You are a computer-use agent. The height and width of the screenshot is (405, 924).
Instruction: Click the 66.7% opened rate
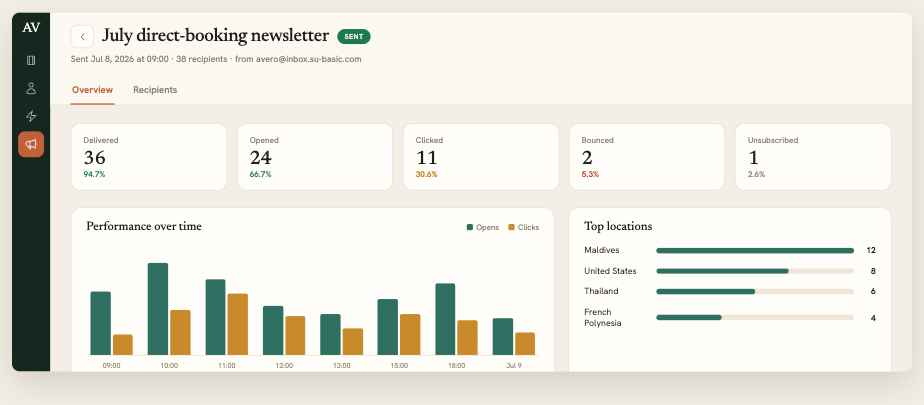(260, 174)
